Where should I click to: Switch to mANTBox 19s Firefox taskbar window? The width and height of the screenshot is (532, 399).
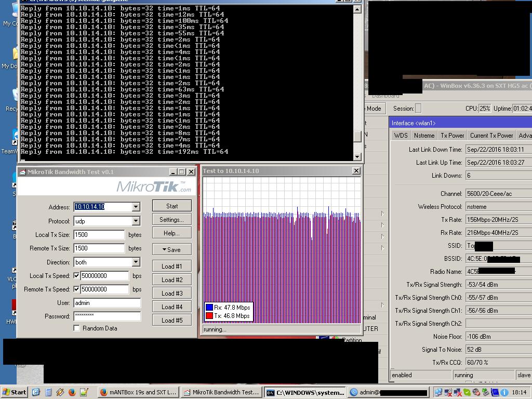tap(138, 392)
